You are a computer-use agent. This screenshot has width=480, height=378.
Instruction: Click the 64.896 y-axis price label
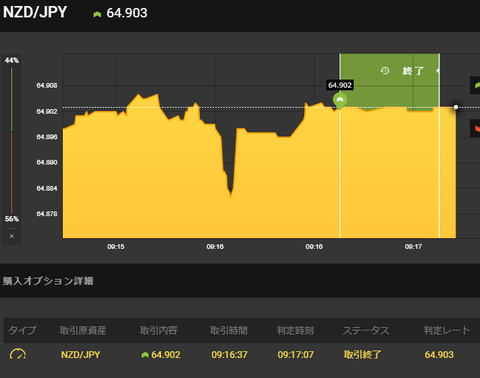pos(47,137)
